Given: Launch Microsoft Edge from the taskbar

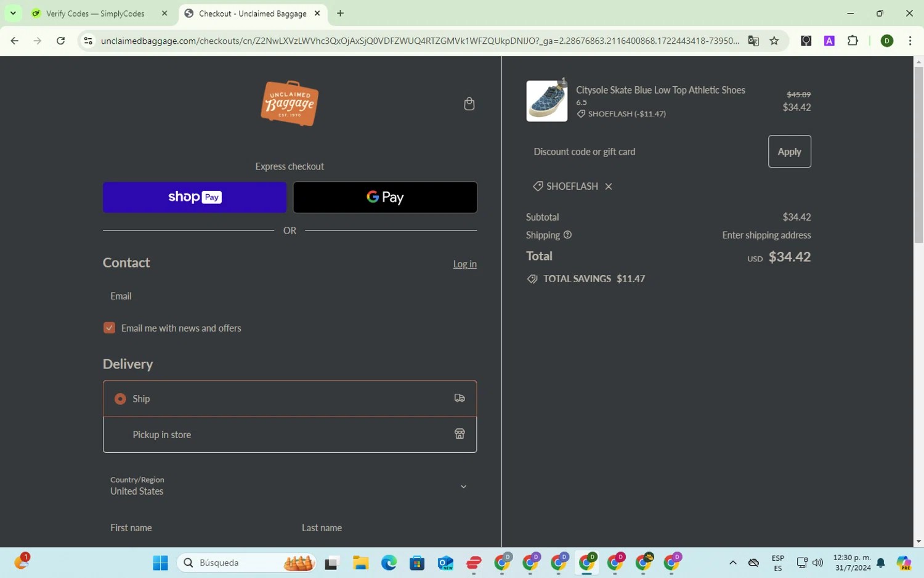Looking at the screenshot, I should [389, 563].
